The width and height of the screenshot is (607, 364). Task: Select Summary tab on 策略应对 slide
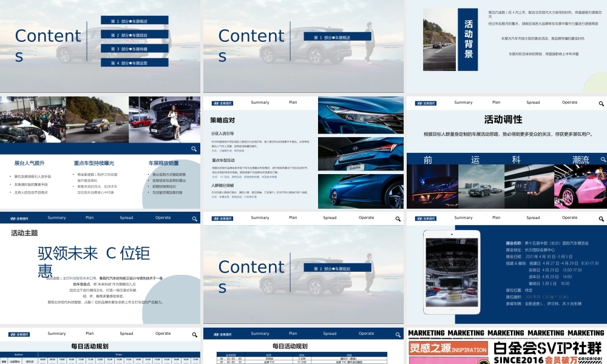260,103
